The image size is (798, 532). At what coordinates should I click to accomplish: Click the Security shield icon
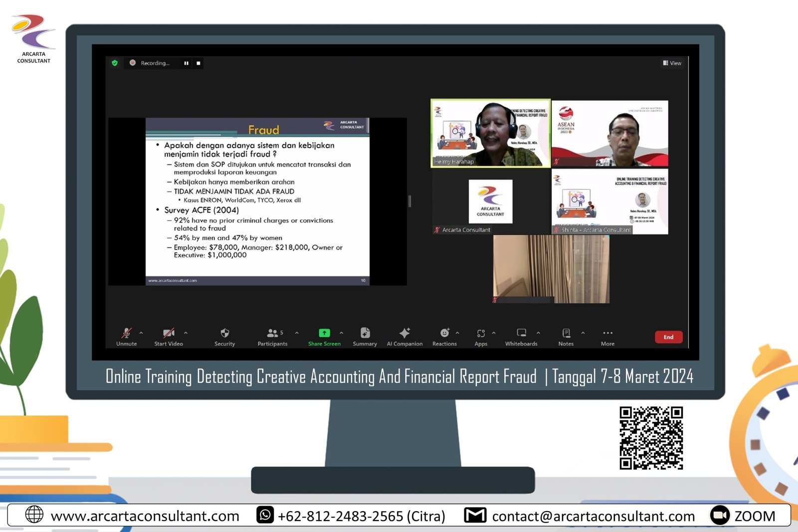[224, 334]
